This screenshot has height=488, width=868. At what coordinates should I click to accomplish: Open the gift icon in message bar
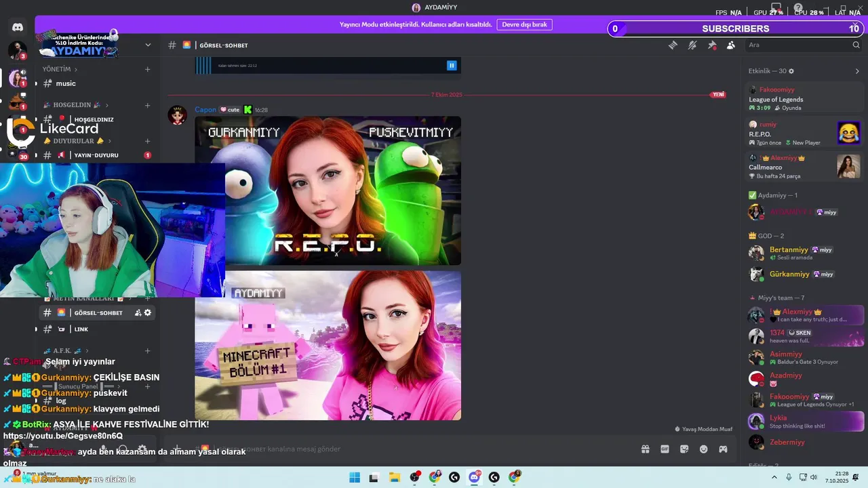[645, 449]
